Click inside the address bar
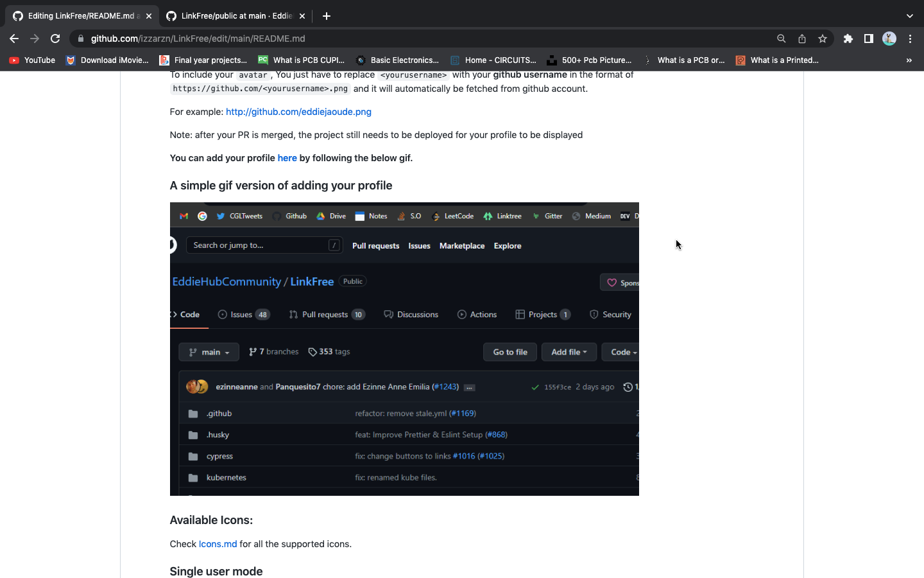This screenshot has height=578, width=924. pos(385,38)
